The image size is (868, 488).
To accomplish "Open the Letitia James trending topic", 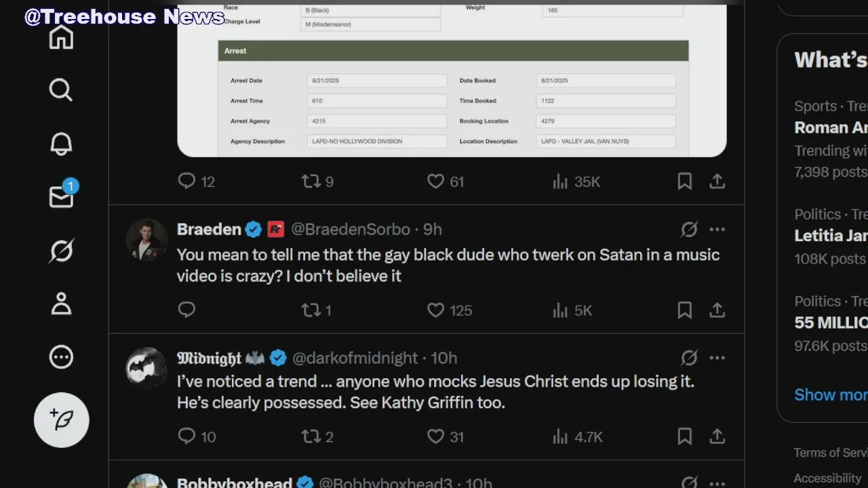I will tap(831, 236).
